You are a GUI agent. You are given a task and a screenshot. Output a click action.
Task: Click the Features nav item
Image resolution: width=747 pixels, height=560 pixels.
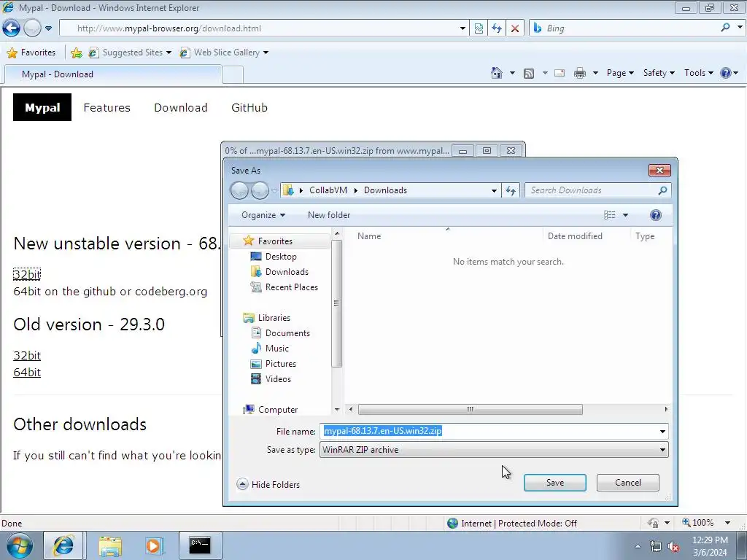tap(107, 108)
